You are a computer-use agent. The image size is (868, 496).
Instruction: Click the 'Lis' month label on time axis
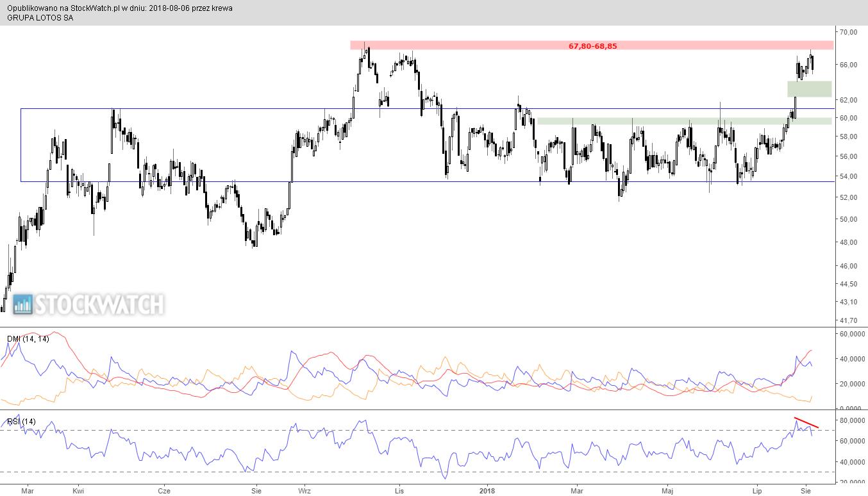(x=399, y=491)
